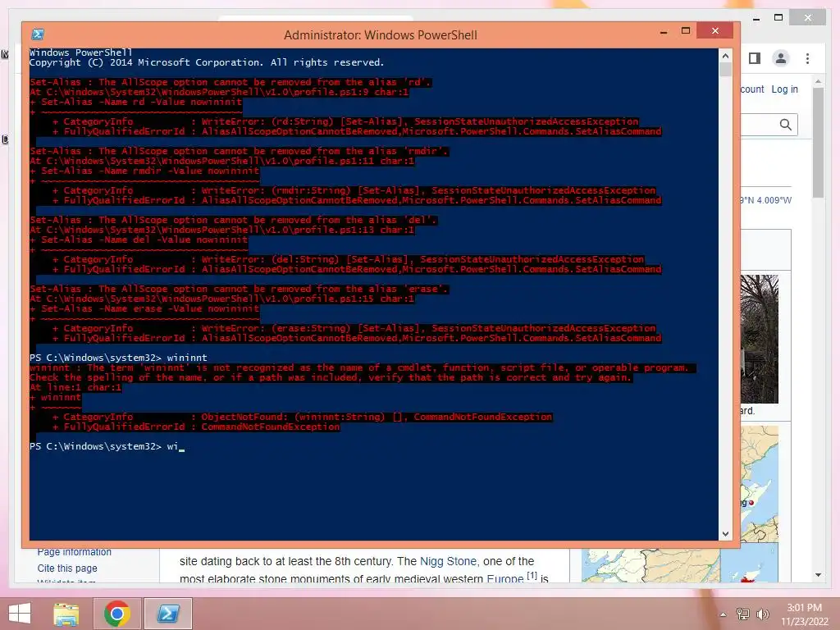Open the Nigg Stone link
The width and height of the screenshot is (840, 630).
click(448, 561)
